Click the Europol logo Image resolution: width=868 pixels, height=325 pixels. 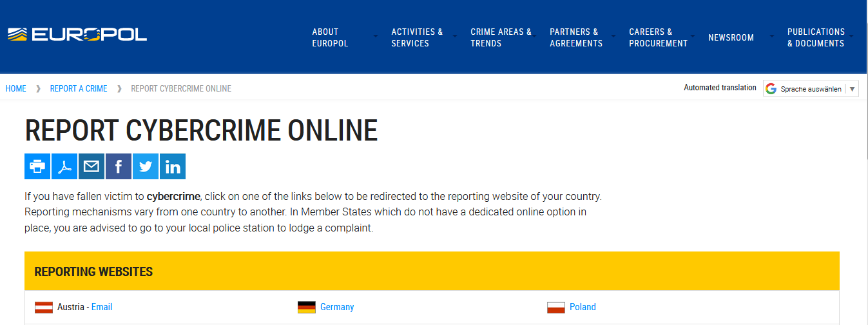pos(77,35)
